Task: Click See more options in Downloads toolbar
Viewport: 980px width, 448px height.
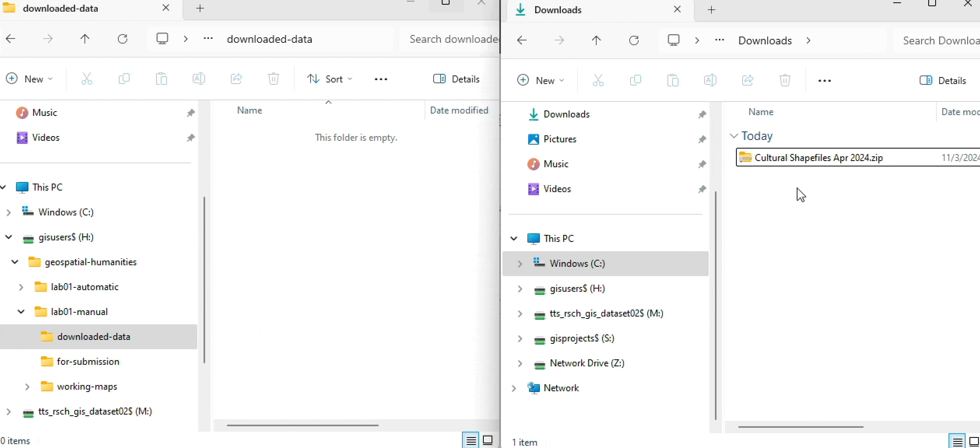Action: (824, 80)
